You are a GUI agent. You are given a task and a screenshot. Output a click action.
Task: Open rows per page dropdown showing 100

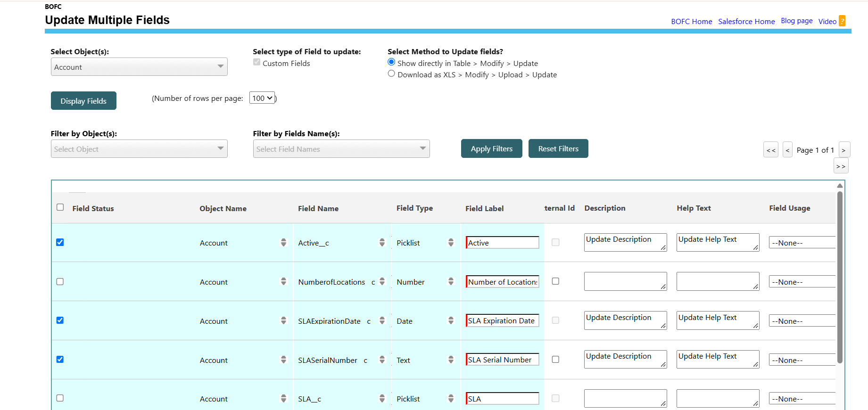[262, 98]
